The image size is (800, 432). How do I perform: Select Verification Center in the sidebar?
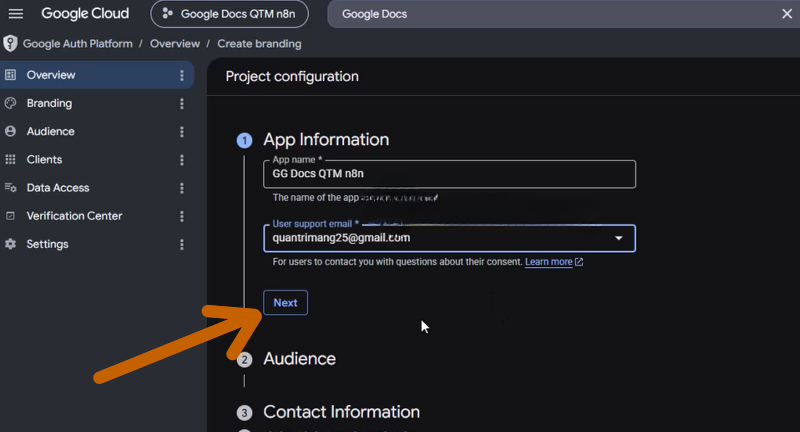(x=97, y=216)
